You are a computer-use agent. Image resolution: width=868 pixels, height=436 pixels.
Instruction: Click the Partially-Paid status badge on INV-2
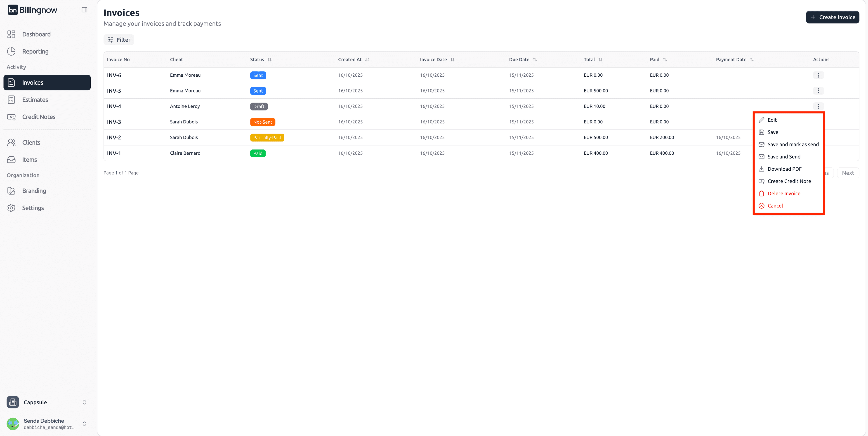267,137
